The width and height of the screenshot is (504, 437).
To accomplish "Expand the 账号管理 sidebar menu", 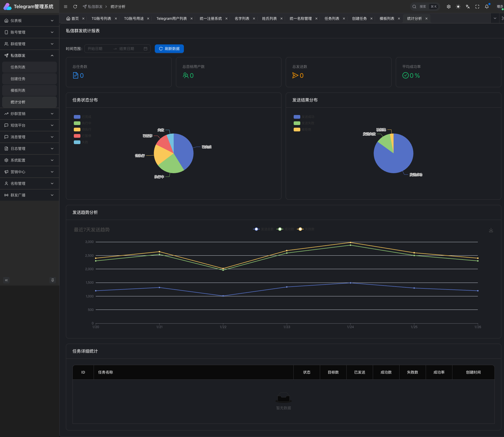I will point(29,32).
